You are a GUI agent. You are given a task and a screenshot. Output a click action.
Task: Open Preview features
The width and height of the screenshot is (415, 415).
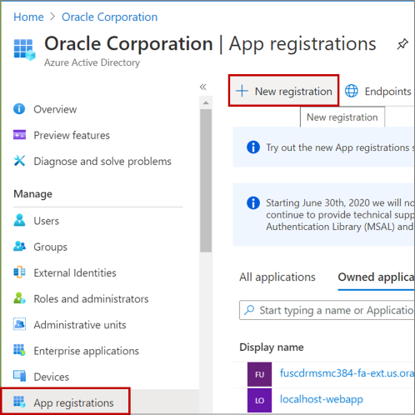(72, 135)
